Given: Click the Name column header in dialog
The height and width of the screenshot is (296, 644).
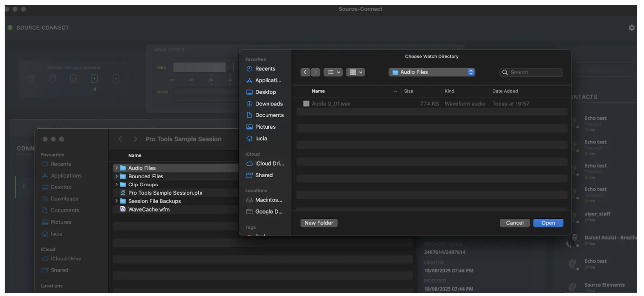Looking at the screenshot, I should pyautogui.click(x=318, y=91).
